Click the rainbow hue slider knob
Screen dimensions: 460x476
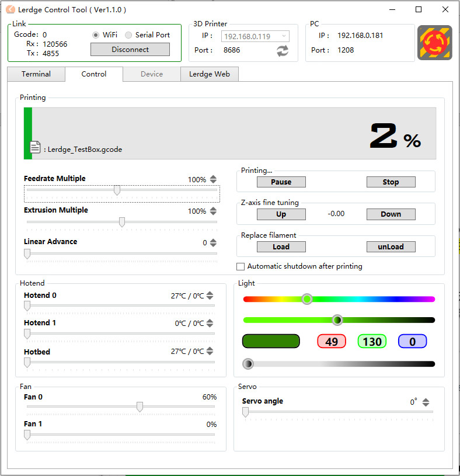(x=307, y=299)
